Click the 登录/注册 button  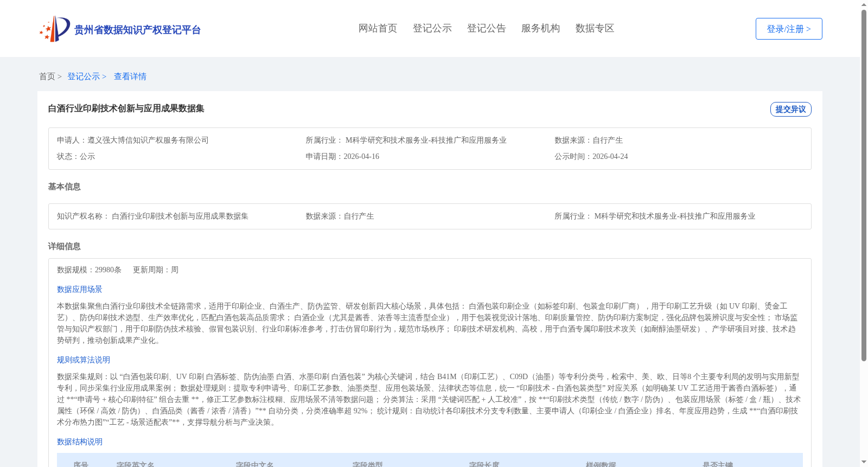789,29
